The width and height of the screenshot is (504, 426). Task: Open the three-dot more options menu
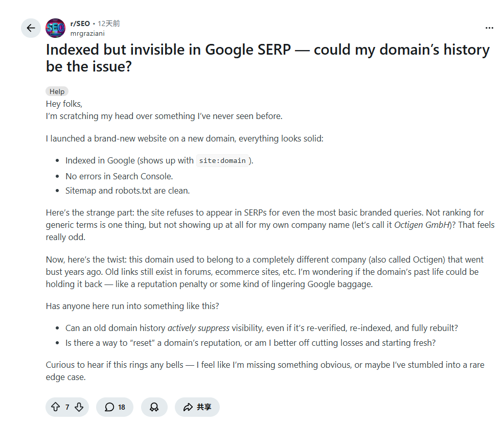489,28
